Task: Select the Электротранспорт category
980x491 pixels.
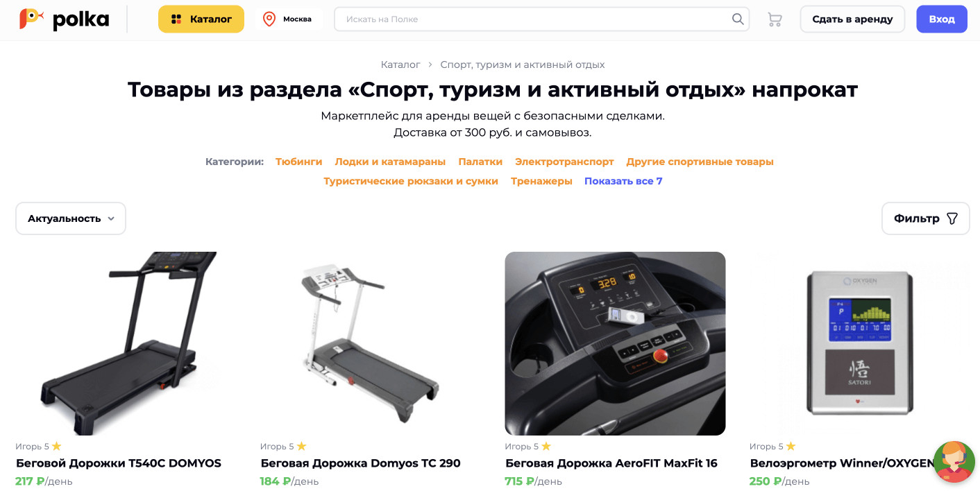Action: 564,162
